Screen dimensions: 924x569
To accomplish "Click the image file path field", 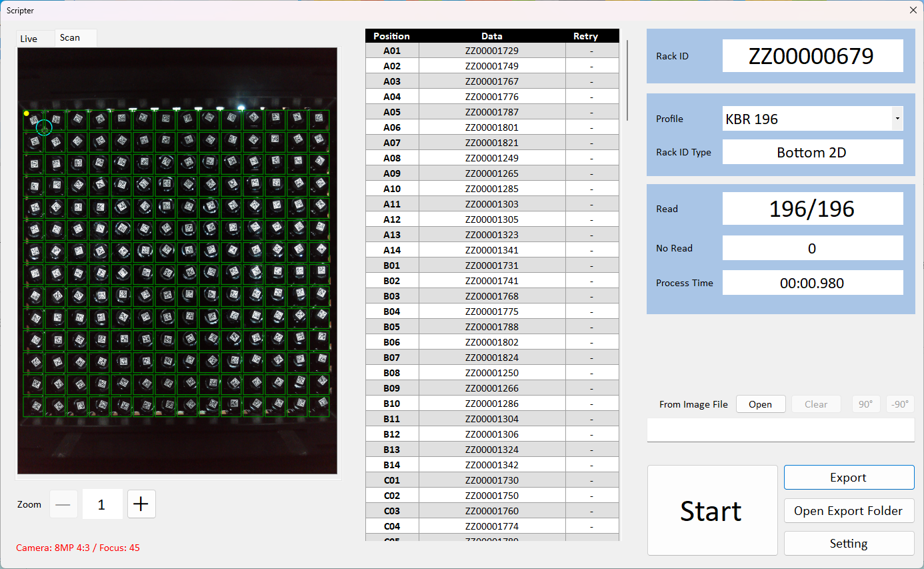I will click(780, 430).
